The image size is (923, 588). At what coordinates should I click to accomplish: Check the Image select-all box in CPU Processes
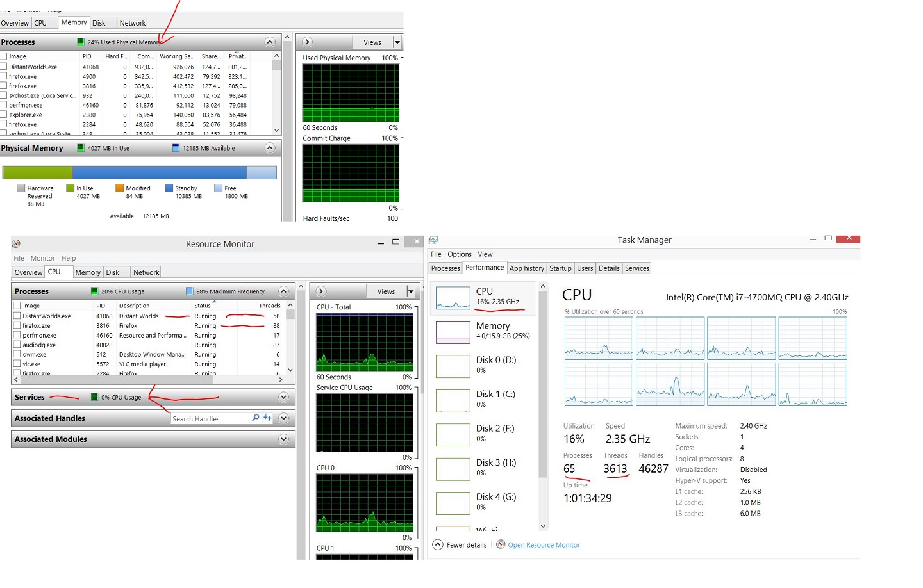[17, 306]
